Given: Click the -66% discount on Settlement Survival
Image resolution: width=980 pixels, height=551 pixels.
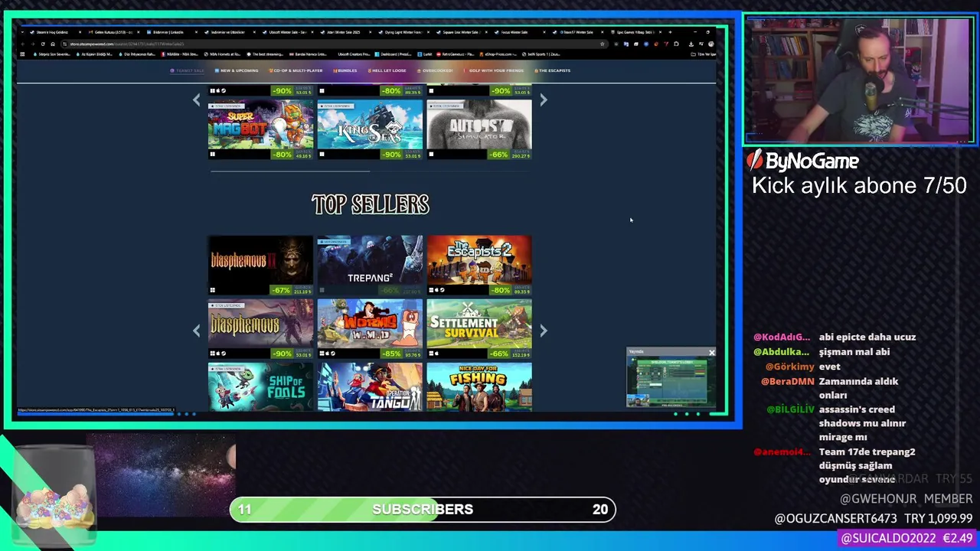Looking at the screenshot, I should [501, 354].
